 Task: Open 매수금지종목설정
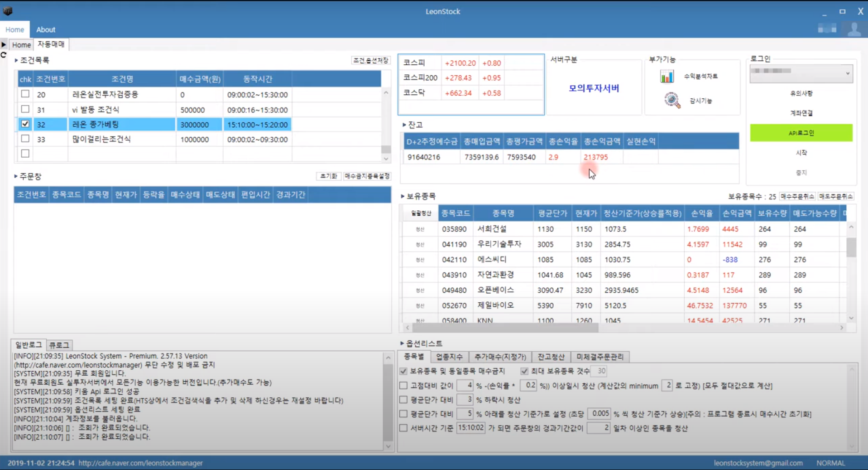click(367, 176)
